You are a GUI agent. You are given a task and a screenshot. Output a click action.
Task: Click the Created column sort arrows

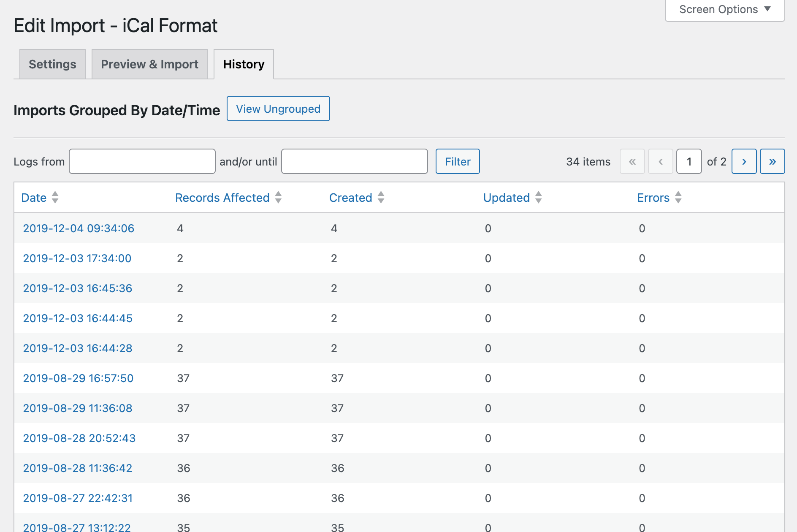tap(381, 197)
